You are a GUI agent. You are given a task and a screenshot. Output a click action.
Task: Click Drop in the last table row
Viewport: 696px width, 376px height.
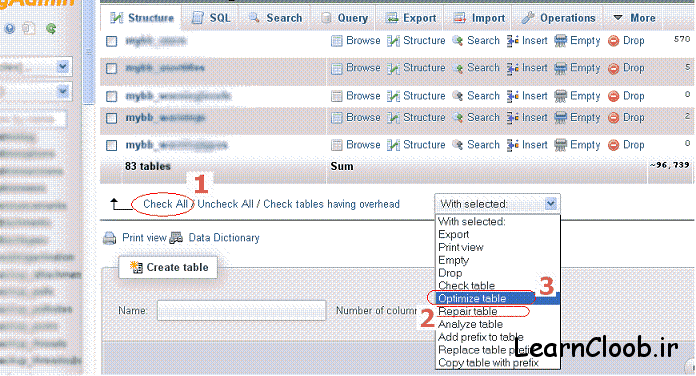click(626, 145)
